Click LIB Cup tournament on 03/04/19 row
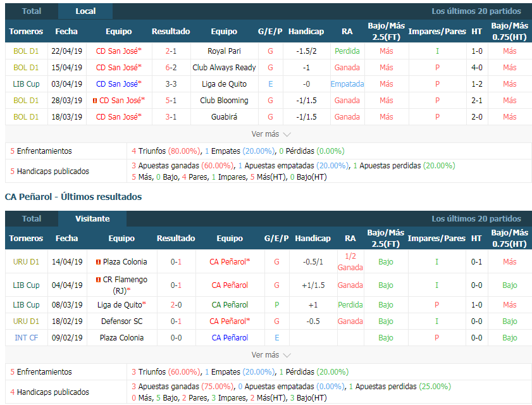The width and height of the screenshot is (532, 405). (x=26, y=84)
